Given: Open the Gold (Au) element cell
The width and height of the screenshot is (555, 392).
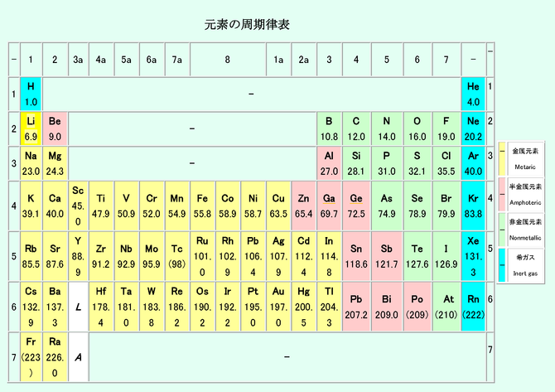Looking at the screenshot, I should pos(278,307).
